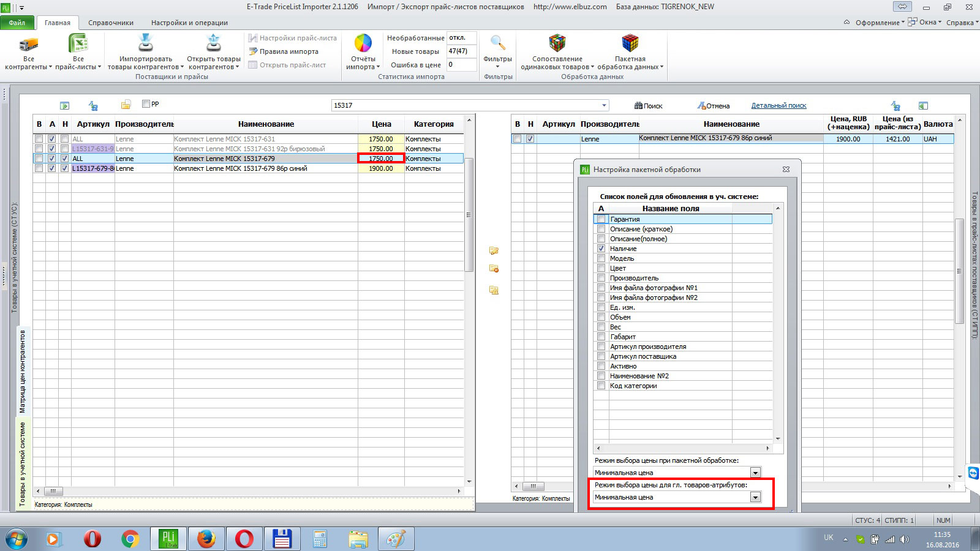980x551 pixels.
Task: Click the green panel icon above right table
Action: click(923, 105)
